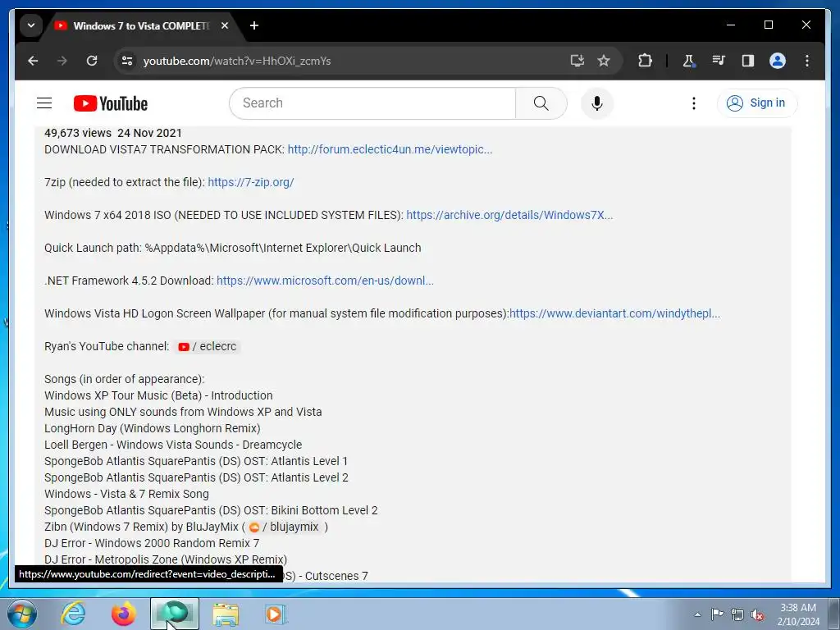Click 'Bikini Bottom Level 2' song line
840x630 pixels.
click(211, 510)
